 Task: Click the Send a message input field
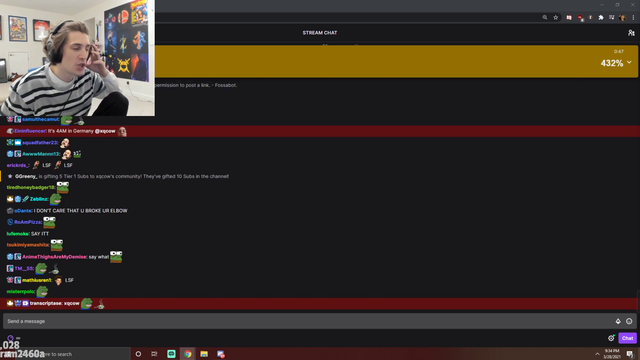pyautogui.click(x=320, y=321)
